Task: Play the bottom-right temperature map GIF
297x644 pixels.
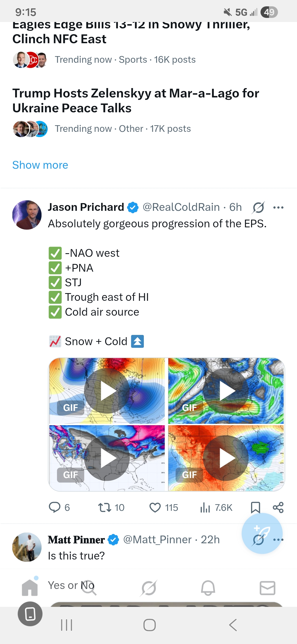Action: point(226,458)
